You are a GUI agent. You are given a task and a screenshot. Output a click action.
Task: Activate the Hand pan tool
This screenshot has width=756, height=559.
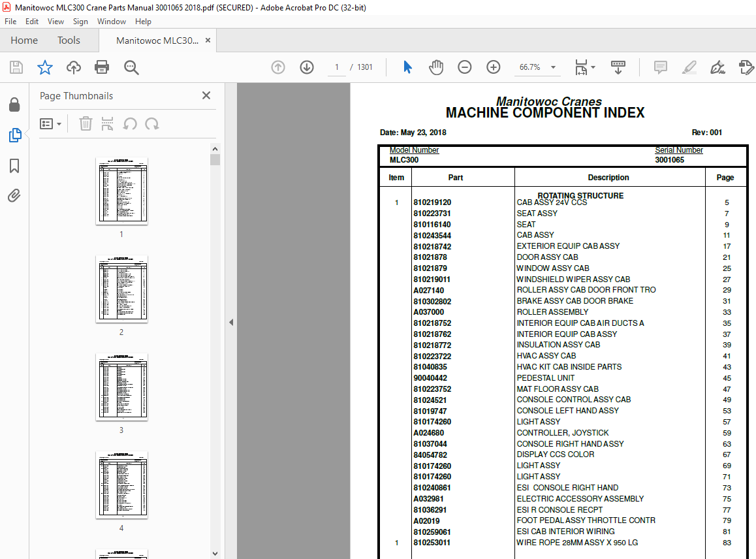click(436, 67)
